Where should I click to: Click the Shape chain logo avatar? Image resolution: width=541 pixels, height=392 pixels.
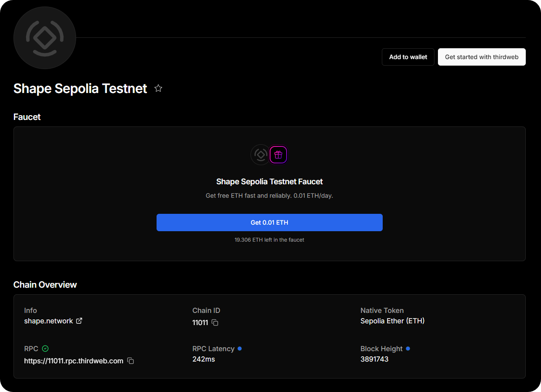(x=45, y=38)
